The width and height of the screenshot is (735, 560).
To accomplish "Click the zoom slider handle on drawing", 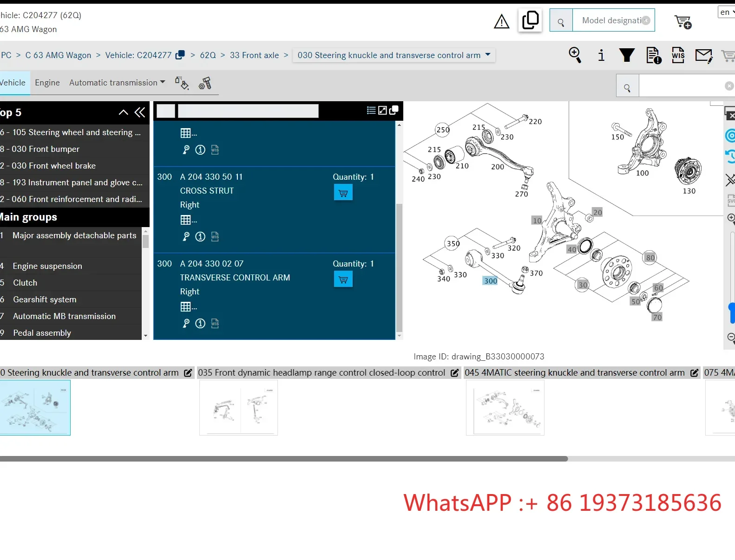I will (732, 313).
